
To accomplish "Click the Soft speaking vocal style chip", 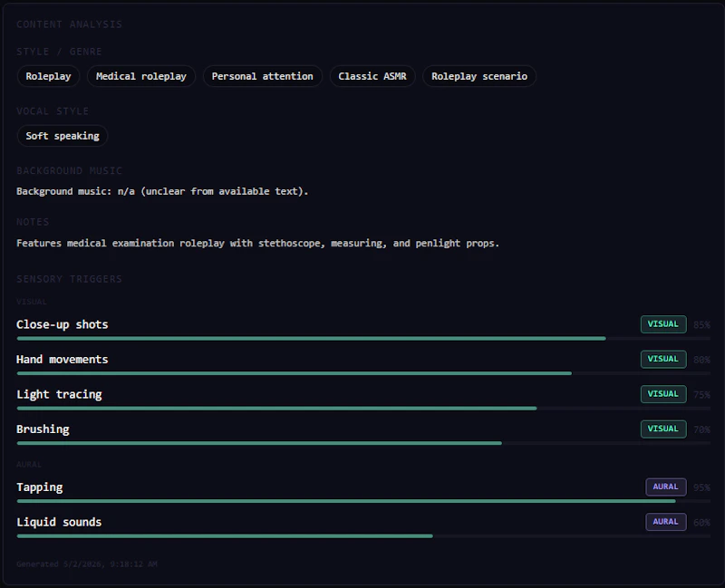I will point(63,136).
